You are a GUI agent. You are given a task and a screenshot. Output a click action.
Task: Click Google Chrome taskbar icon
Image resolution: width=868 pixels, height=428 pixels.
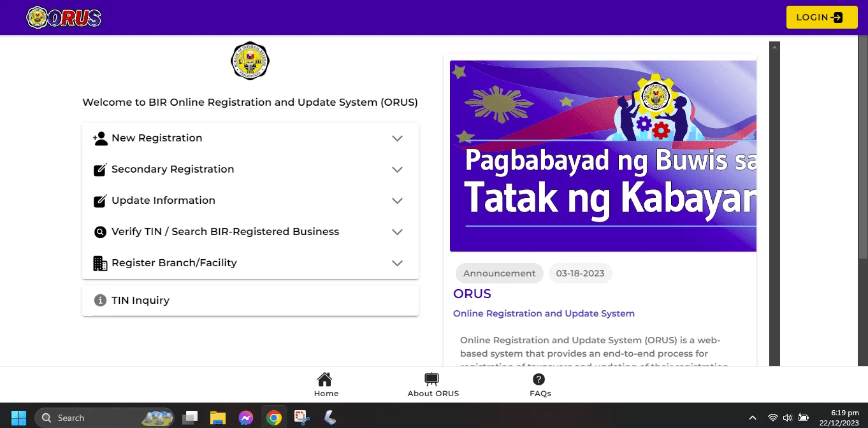click(x=274, y=418)
